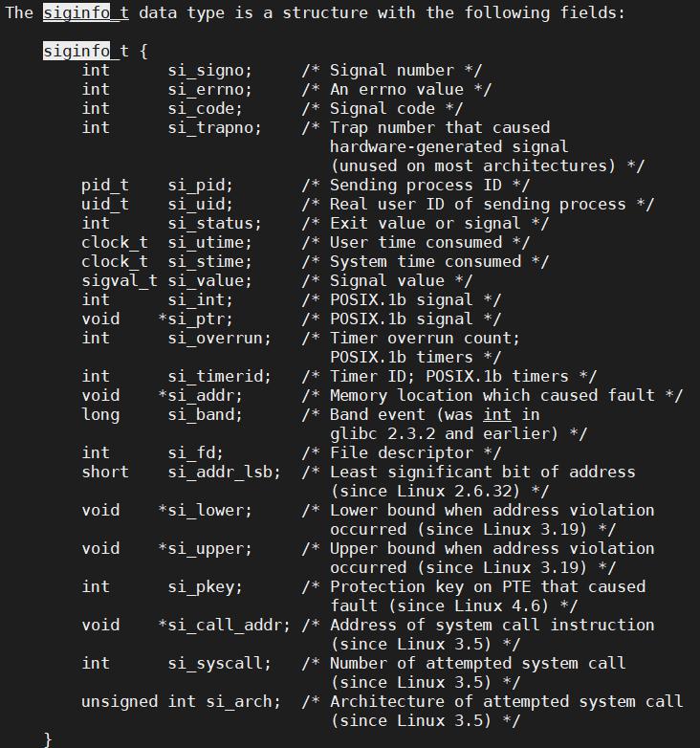The image size is (700, 748).
Task: Click the uid_t type before si_uid
Action: tap(105, 204)
